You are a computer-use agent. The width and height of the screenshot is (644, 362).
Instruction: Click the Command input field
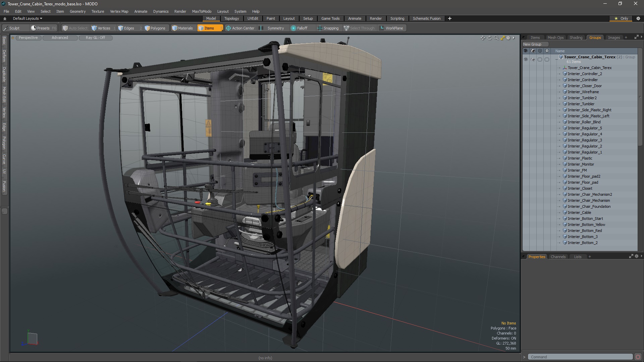click(580, 357)
